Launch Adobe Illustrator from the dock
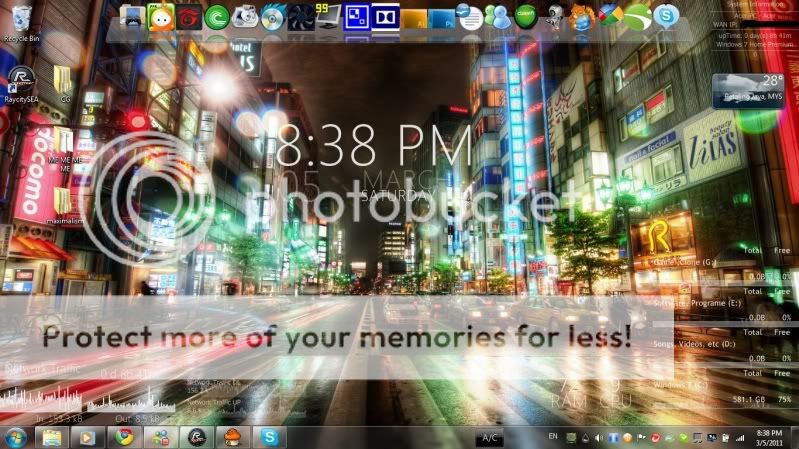The width and height of the screenshot is (799, 449). pos(414,18)
